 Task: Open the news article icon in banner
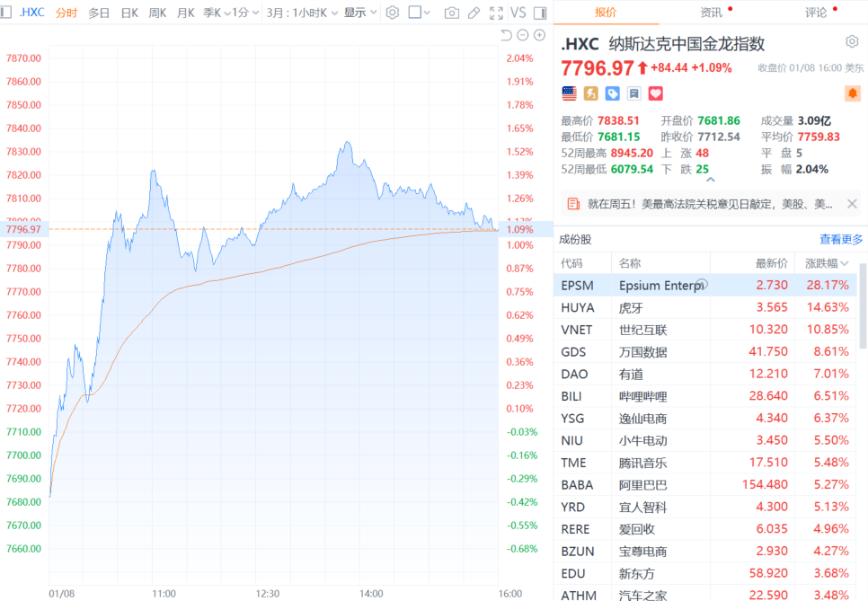click(573, 204)
